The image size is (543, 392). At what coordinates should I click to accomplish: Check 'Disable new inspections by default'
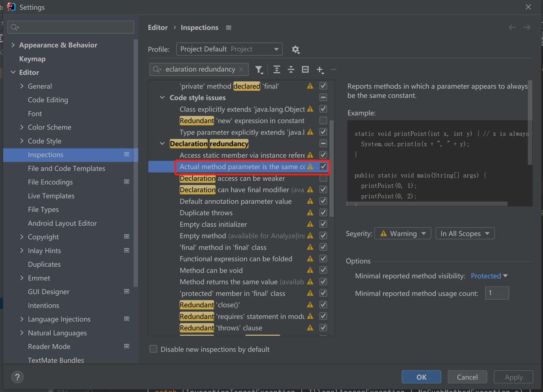[153, 349]
